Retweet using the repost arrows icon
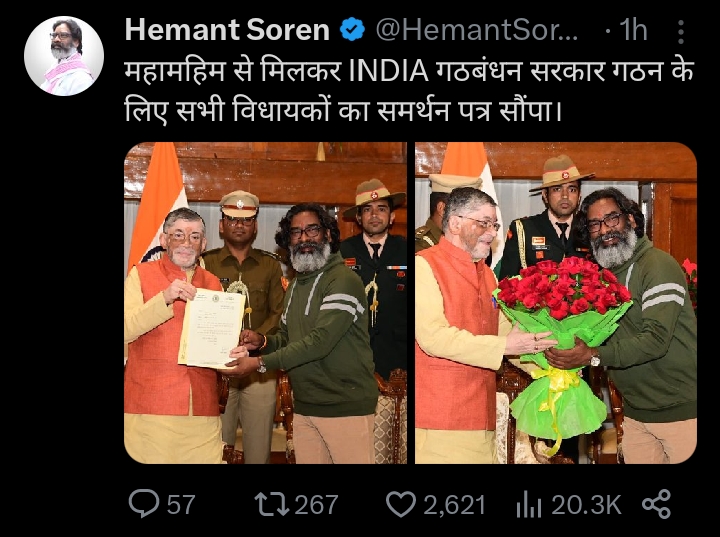Screen dimensions: 720x537 pyautogui.click(x=272, y=503)
